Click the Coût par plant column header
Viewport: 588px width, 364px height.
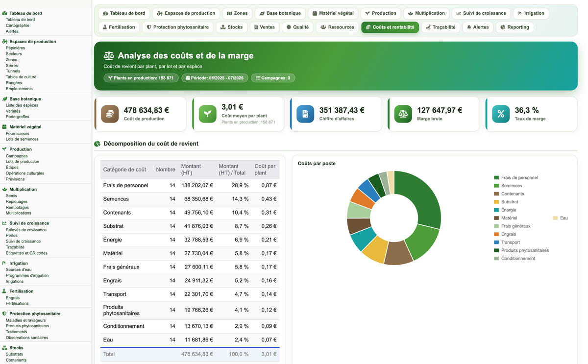click(265, 170)
